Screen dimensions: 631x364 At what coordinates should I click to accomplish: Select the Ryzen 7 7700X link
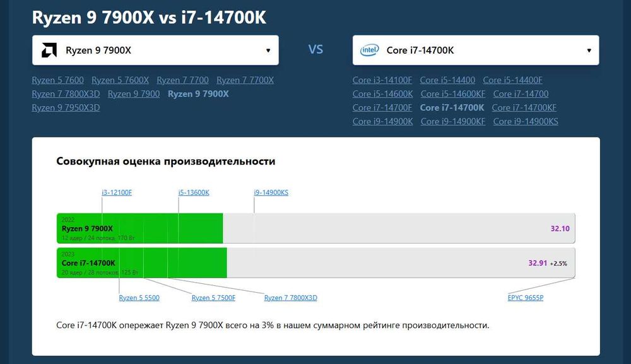(245, 80)
